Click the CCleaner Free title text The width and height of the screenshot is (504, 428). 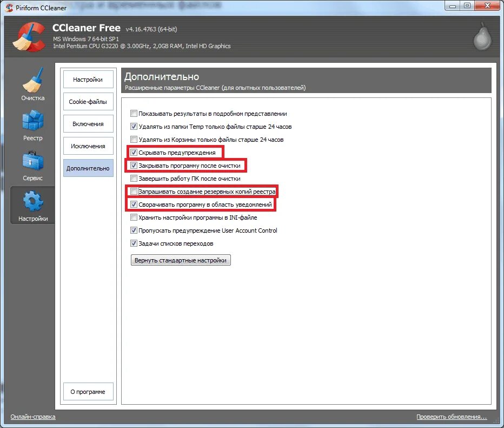pos(87,28)
